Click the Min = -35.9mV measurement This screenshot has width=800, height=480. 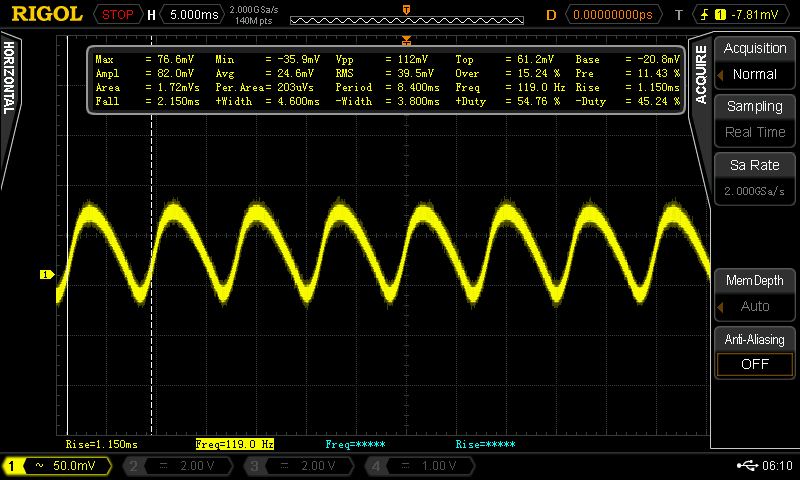coord(268,59)
